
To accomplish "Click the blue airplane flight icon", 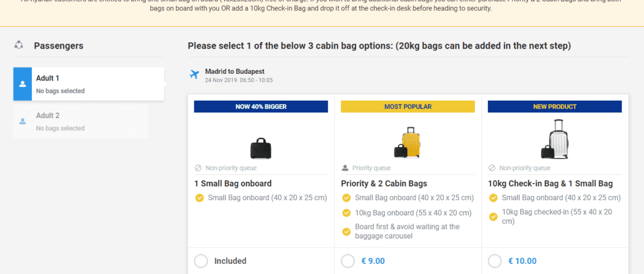I will pos(194,75).
